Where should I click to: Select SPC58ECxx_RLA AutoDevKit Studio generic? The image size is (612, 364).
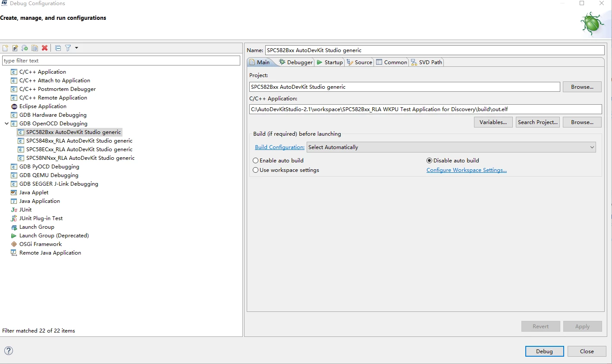[x=79, y=149]
